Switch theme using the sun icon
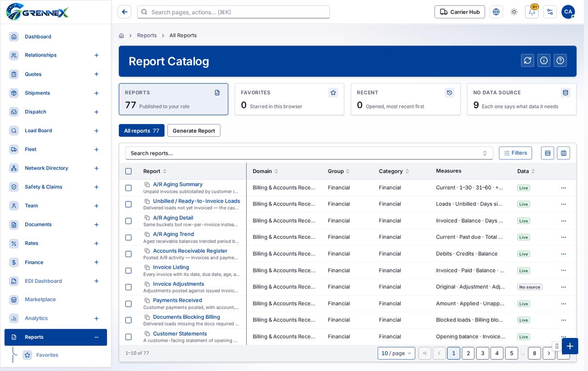 pyautogui.click(x=514, y=12)
